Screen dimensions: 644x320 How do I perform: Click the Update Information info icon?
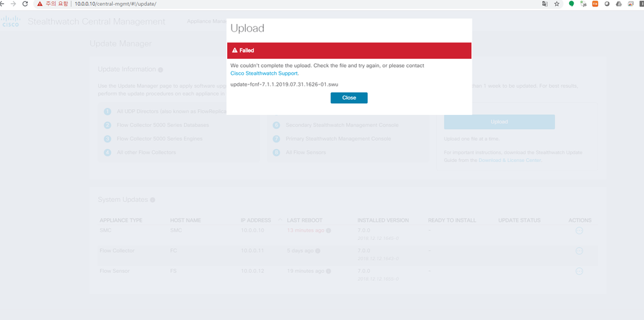[161, 70]
